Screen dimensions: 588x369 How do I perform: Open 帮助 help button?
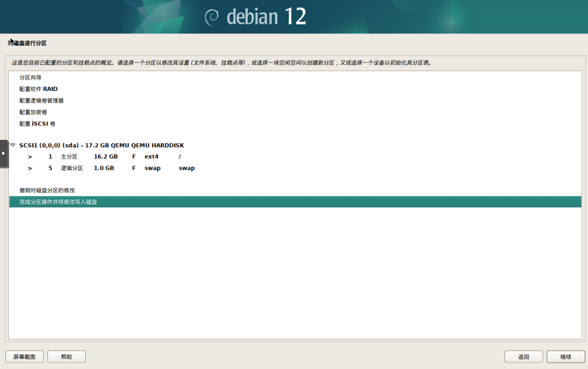pos(66,357)
